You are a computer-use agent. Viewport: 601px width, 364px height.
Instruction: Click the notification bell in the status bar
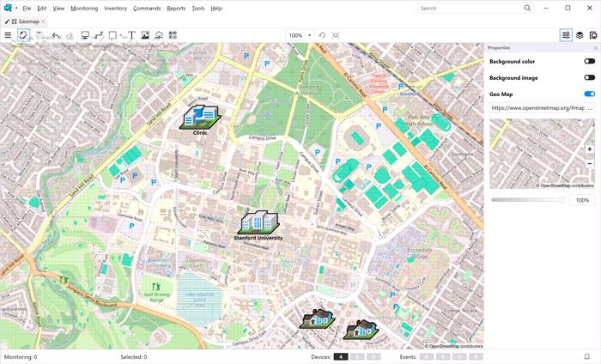pos(586,357)
